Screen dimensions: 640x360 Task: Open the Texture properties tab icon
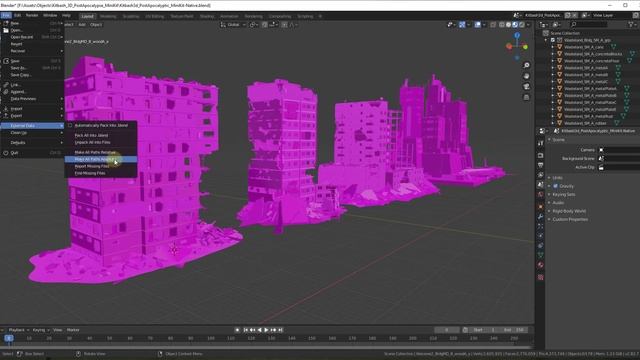pos(540,277)
